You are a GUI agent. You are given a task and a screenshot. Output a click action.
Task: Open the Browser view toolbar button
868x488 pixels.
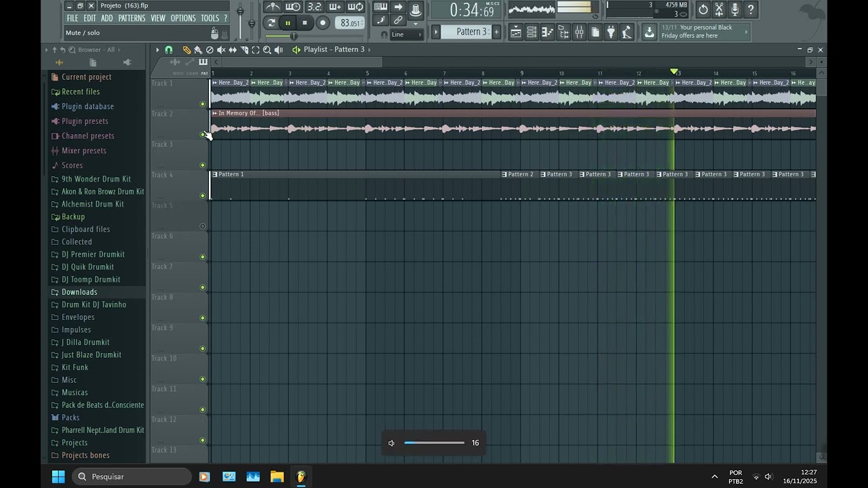tap(564, 32)
